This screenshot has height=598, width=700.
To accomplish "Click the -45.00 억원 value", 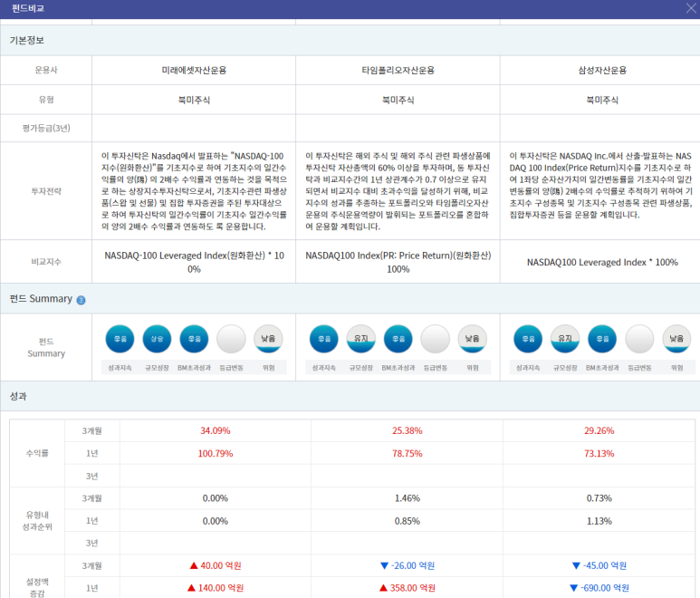I will [605, 566].
